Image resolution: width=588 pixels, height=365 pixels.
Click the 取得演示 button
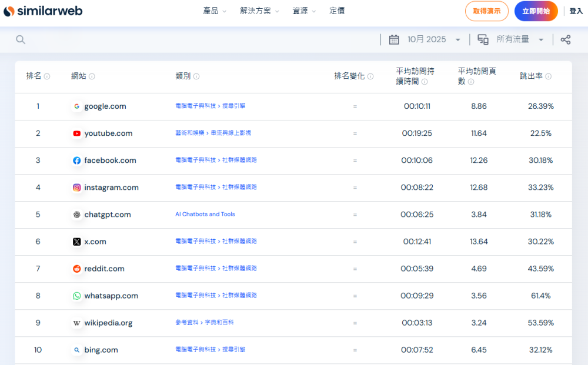[x=486, y=11]
